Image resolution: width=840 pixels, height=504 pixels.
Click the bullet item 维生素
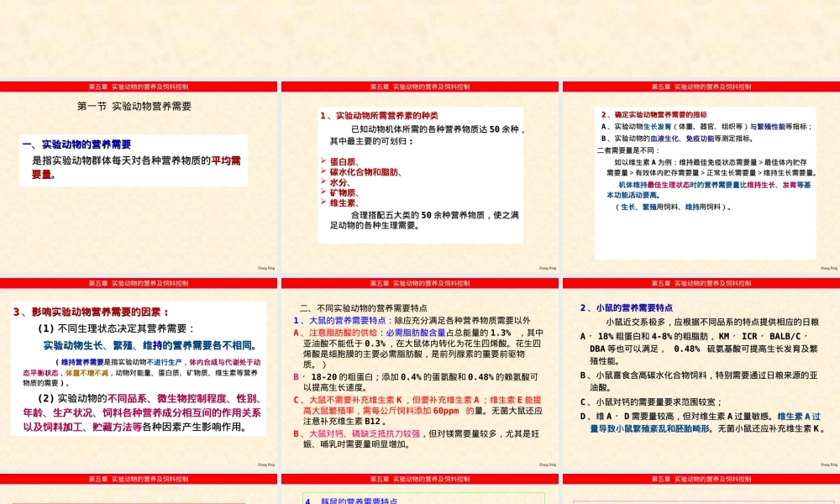point(344,203)
